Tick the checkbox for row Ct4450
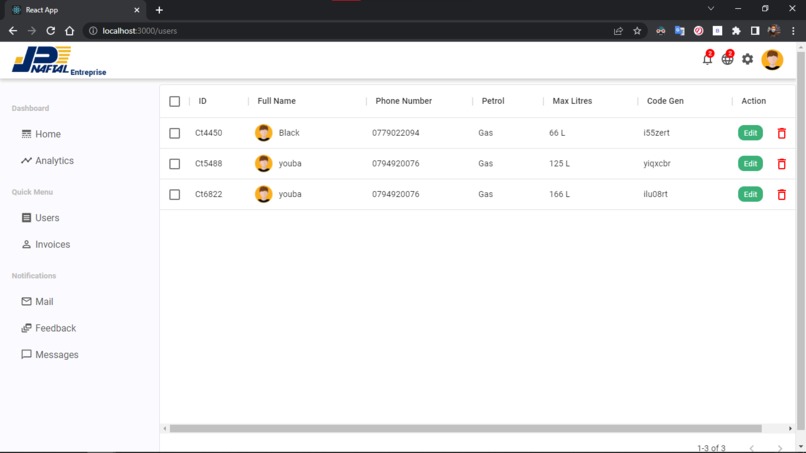806x453 pixels. pos(175,133)
